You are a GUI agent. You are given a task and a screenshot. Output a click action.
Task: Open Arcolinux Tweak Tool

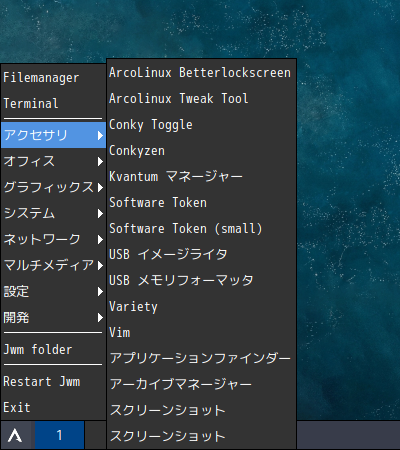click(201, 99)
